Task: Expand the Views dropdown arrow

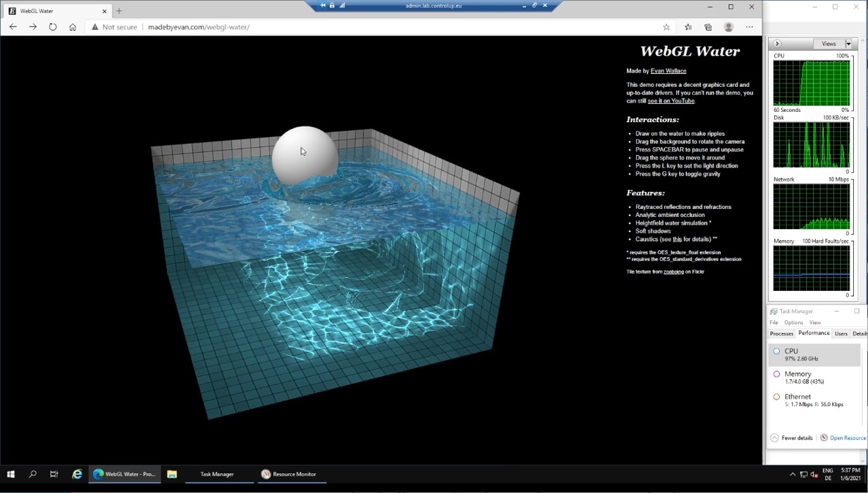Action: pos(848,43)
